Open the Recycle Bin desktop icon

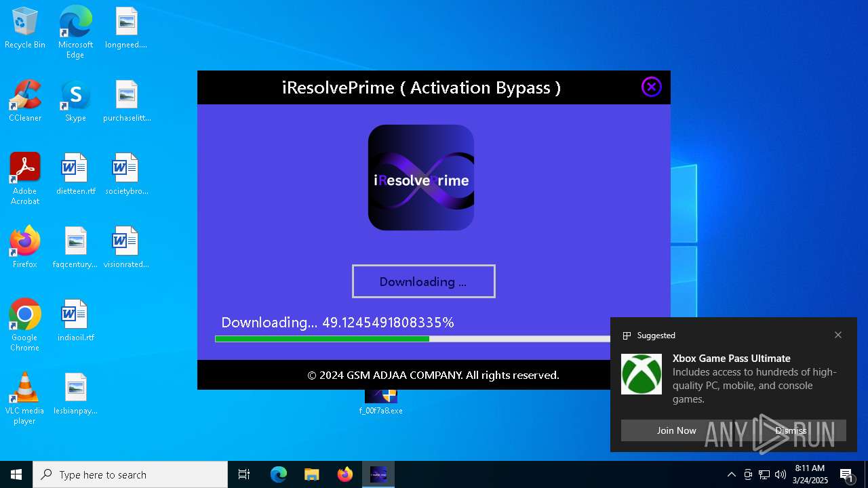point(25,28)
